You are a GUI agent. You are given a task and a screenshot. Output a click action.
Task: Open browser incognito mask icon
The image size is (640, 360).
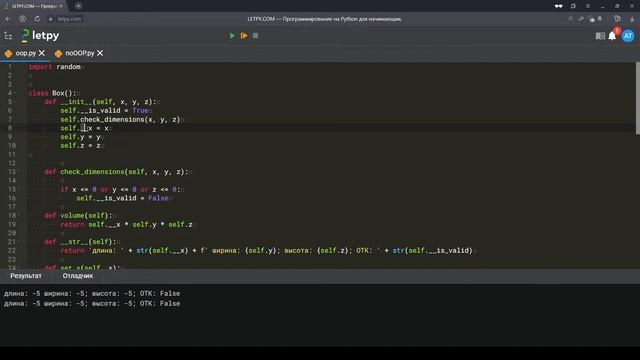(x=558, y=6)
